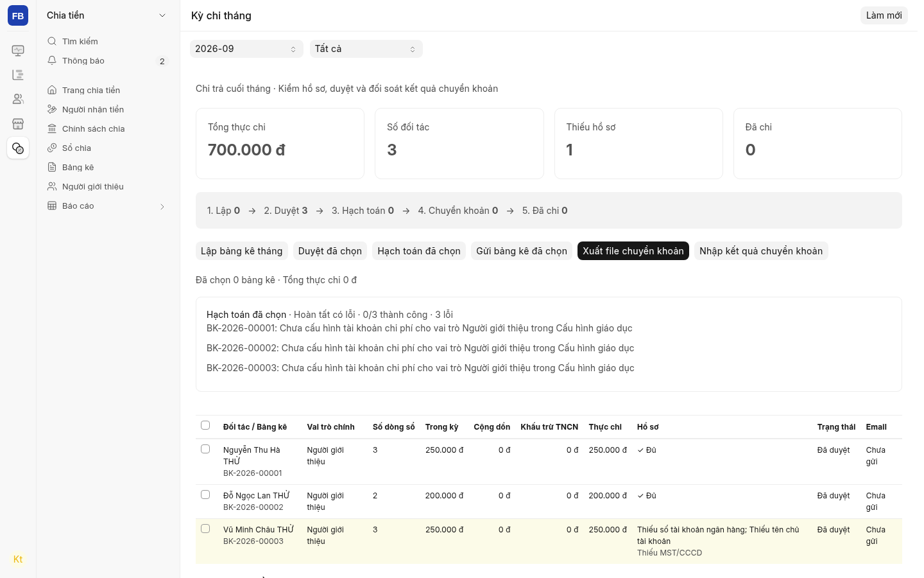Click the Số đối tác summary card
This screenshot has width=924, height=578.
tap(459, 143)
